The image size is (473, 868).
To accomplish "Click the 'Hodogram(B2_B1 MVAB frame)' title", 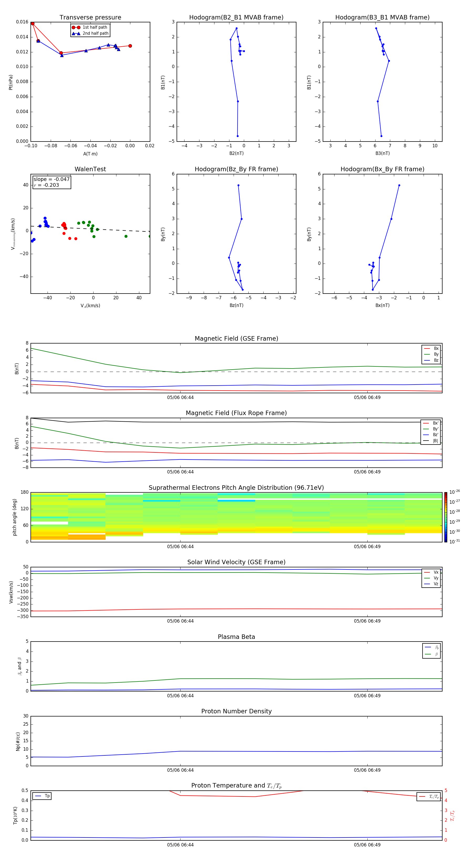I will click(x=236, y=18).
